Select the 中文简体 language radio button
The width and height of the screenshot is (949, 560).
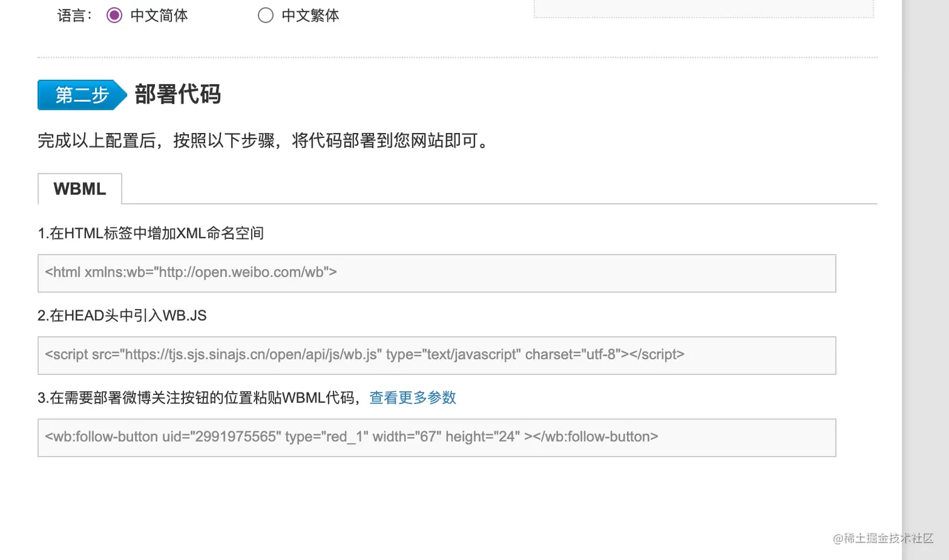click(x=114, y=15)
